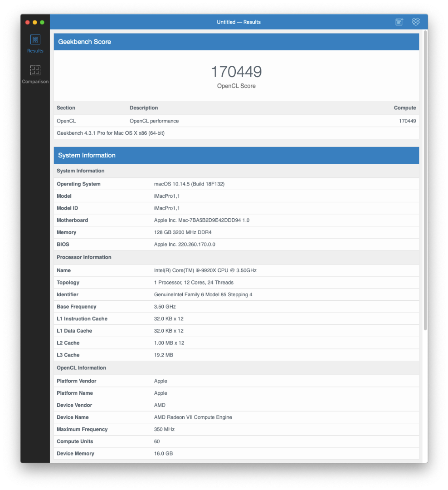This screenshot has width=448, height=490.
Task: Click 'macOS 10.14.5 (Build 18F132)' value
Action: coord(189,184)
